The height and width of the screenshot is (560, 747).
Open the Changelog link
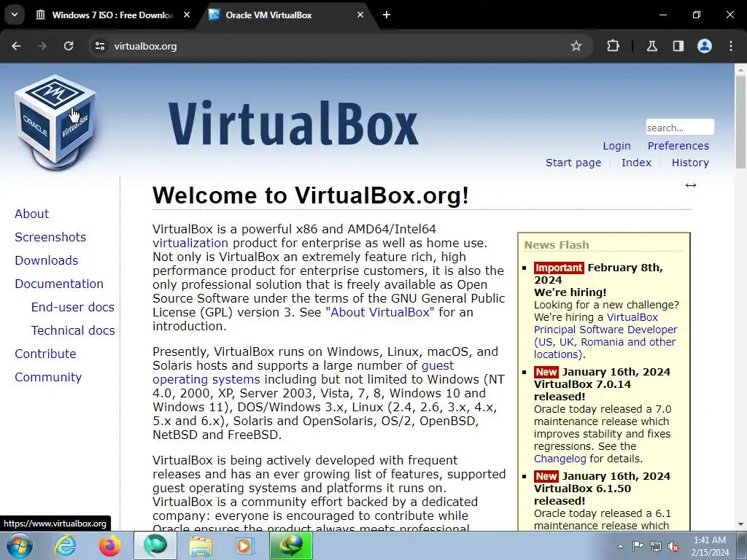[560, 459]
